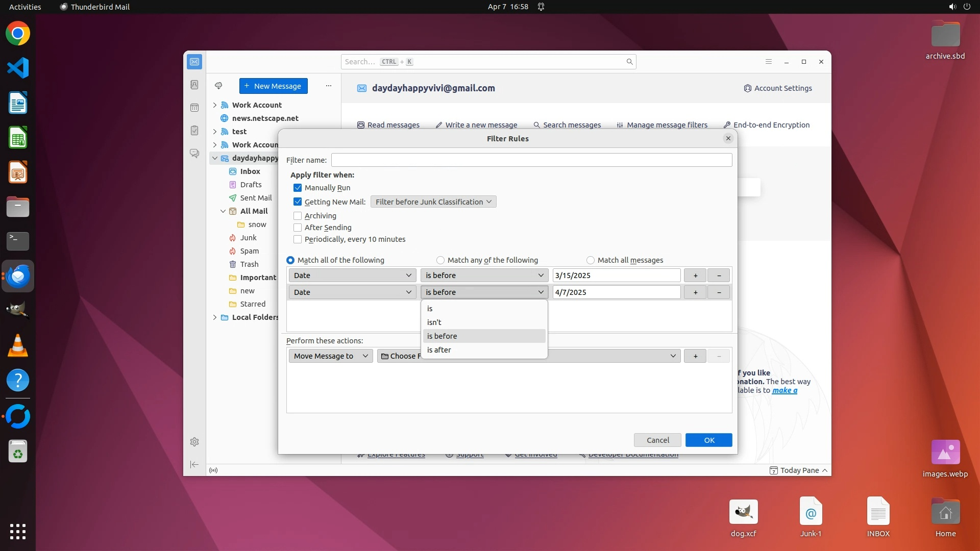Open the Tasks sidebar icon
980x551 pixels.
(194, 131)
